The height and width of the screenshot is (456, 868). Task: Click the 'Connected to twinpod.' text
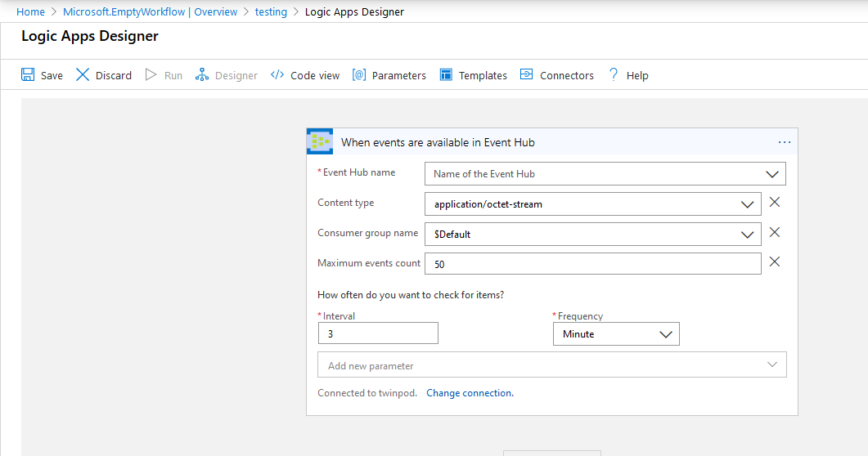367,393
